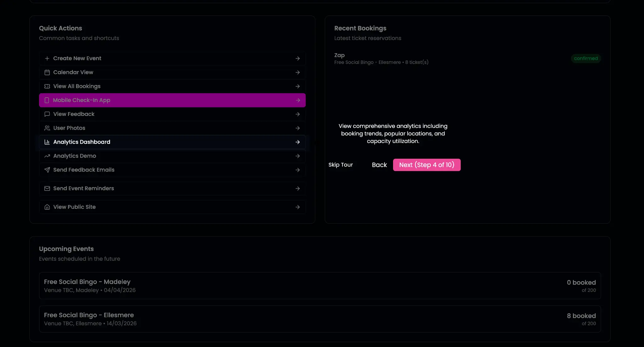Viewport: 644px width, 347px height.
Task: Skip Tour link in the tooltip
Action: [341, 165]
